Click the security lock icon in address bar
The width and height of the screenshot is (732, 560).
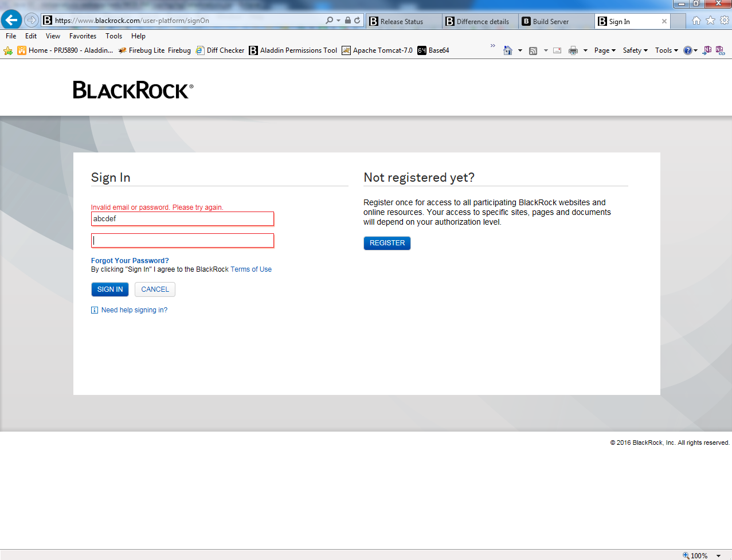click(x=347, y=20)
